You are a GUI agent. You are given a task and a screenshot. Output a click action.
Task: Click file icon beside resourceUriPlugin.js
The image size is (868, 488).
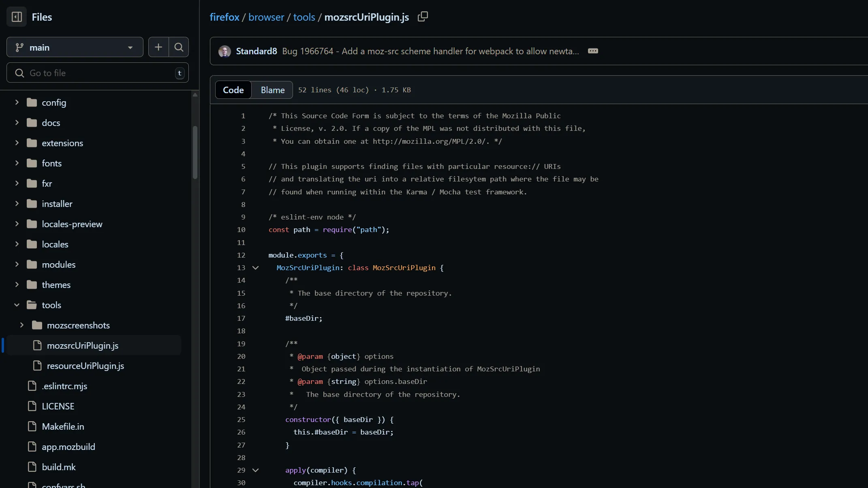tap(37, 366)
